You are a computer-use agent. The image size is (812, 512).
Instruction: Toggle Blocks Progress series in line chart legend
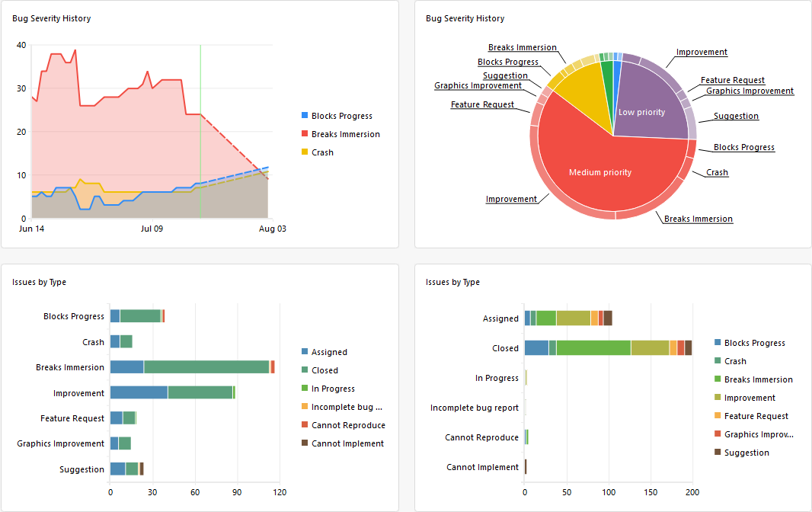341,116
